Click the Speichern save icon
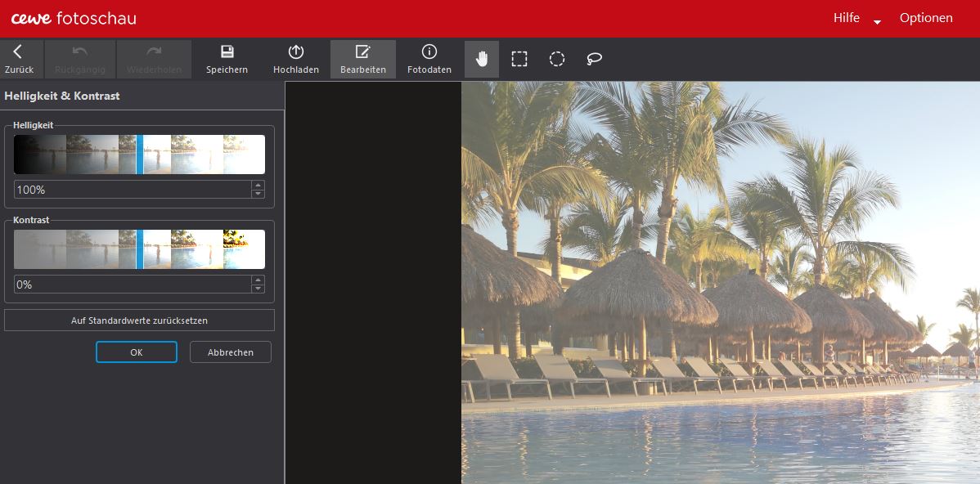Screen dimensions: 980x484 pyautogui.click(x=227, y=52)
